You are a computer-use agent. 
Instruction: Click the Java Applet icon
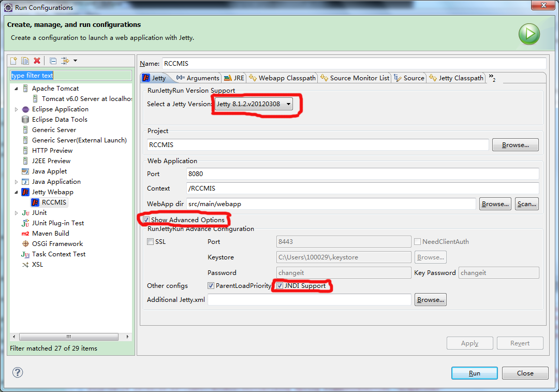coord(25,171)
